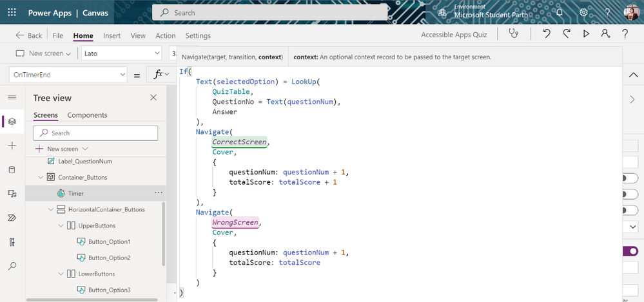Run the App checker stethoscope icon
The height and width of the screenshot is (302, 644).
pos(514,34)
